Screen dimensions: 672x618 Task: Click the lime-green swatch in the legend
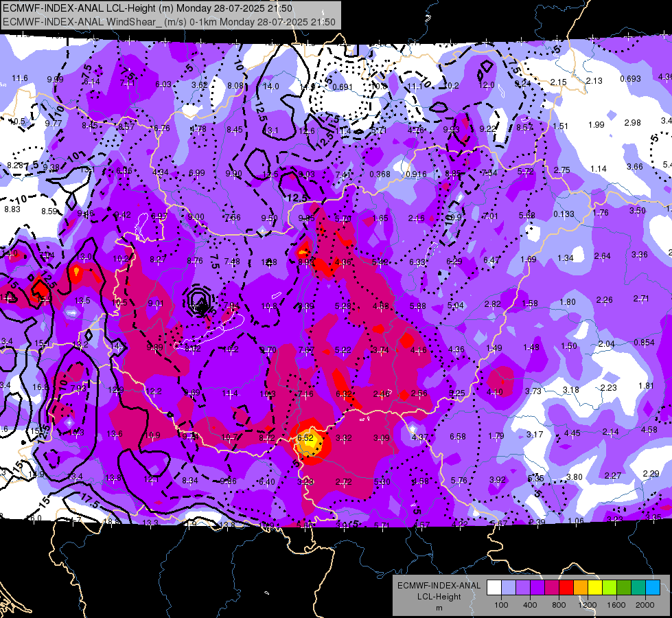[610, 588]
